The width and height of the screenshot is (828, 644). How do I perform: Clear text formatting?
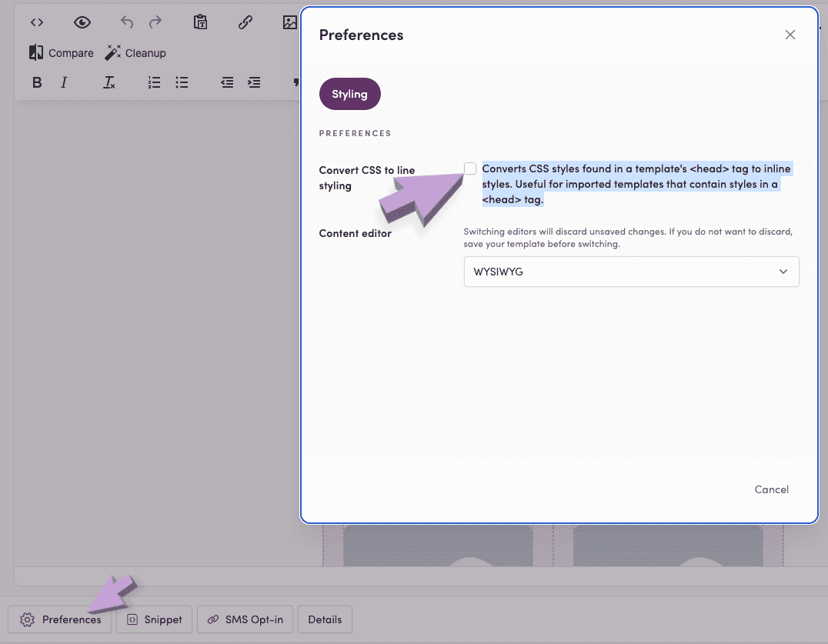[x=109, y=82]
